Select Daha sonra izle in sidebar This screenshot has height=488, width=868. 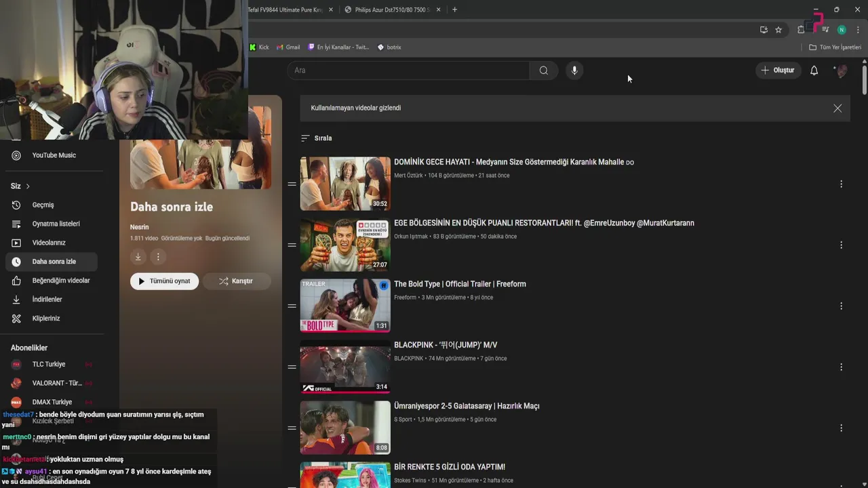point(52,262)
